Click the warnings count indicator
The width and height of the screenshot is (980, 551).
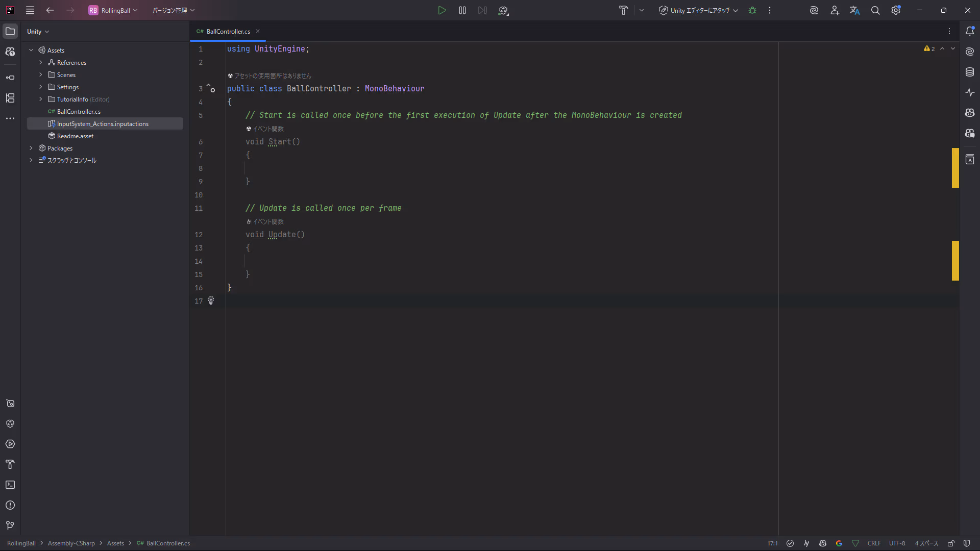929,48
